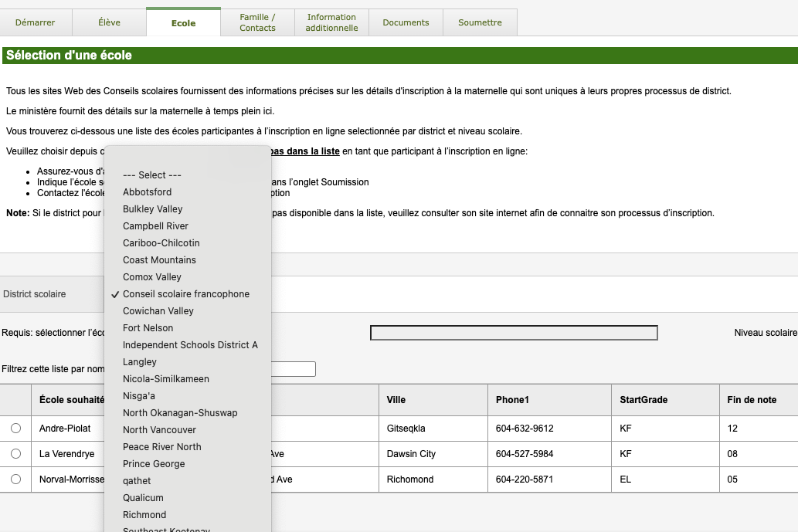The width and height of the screenshot is (798, 532).
Task: Click the required school selection field
Action: pyautogui.click(x=514, y=333)
